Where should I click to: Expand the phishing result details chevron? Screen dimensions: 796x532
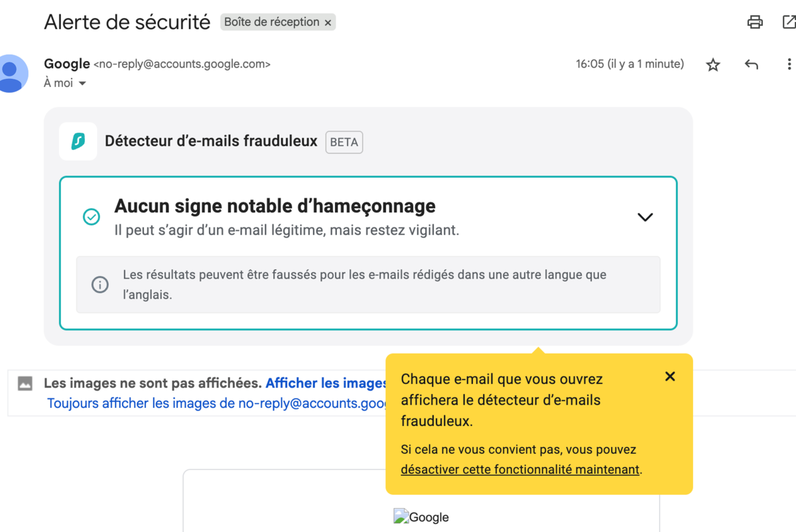tap(644, 216)
